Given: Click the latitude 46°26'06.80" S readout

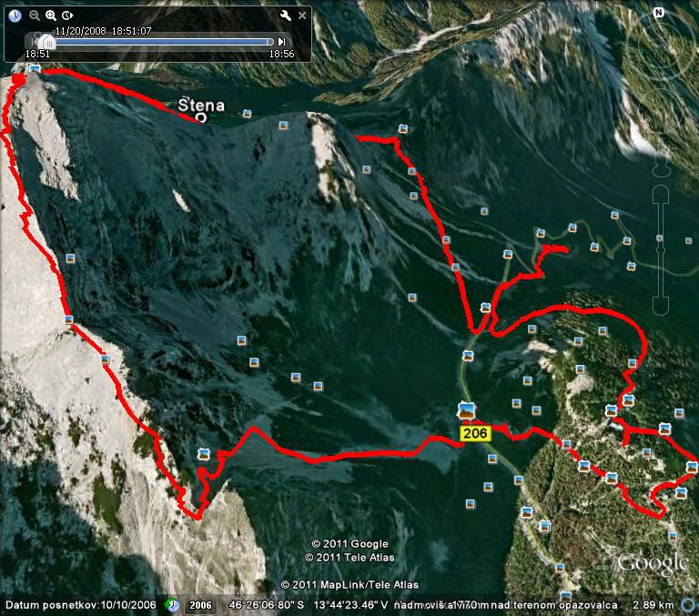Looking at the screenshot, I should (x=266, y=605).
